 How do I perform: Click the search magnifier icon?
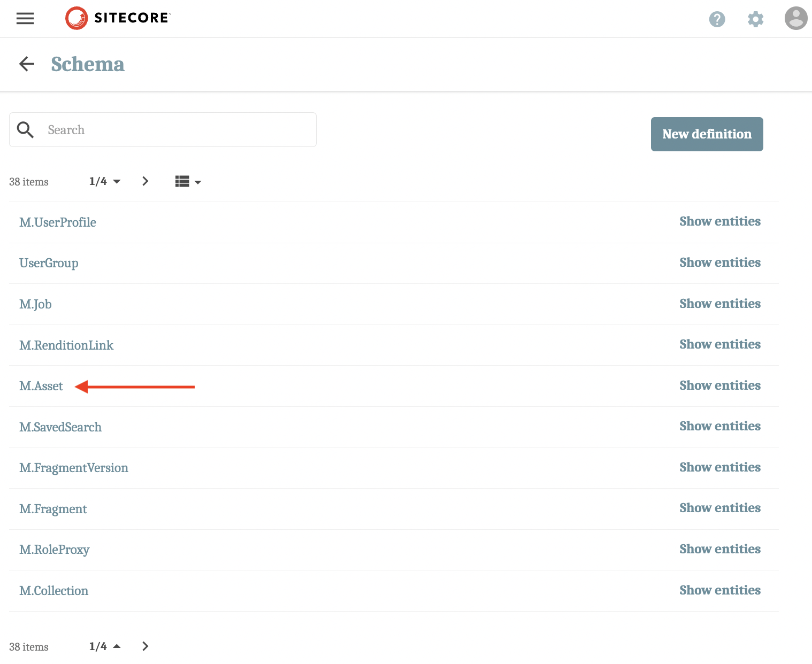tap(25, 129)
